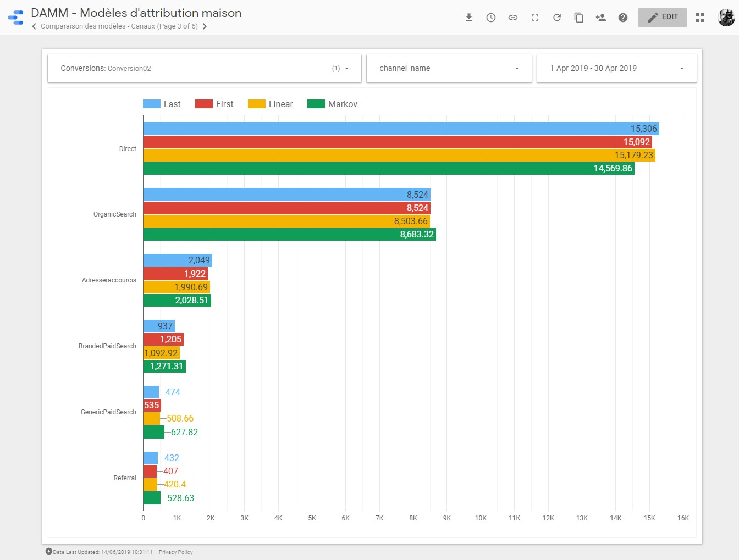
Task: Select the Adresseraccourcis Last bar 2,049
Action: click(178, 260)
